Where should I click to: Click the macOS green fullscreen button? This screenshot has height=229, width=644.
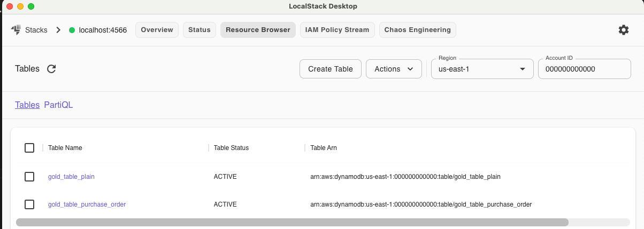pyautogui.click(x=31, y=6)
